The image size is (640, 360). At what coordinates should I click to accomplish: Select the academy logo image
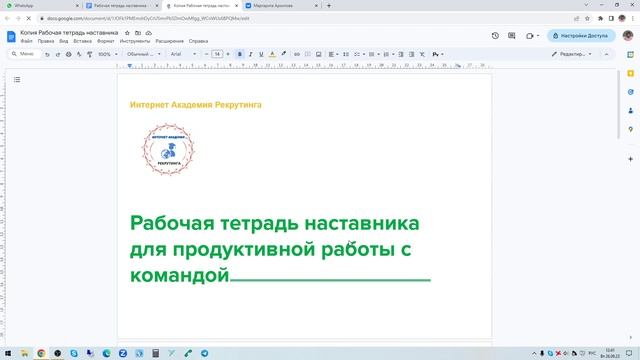pyautogui.click(x=168, y=149)
